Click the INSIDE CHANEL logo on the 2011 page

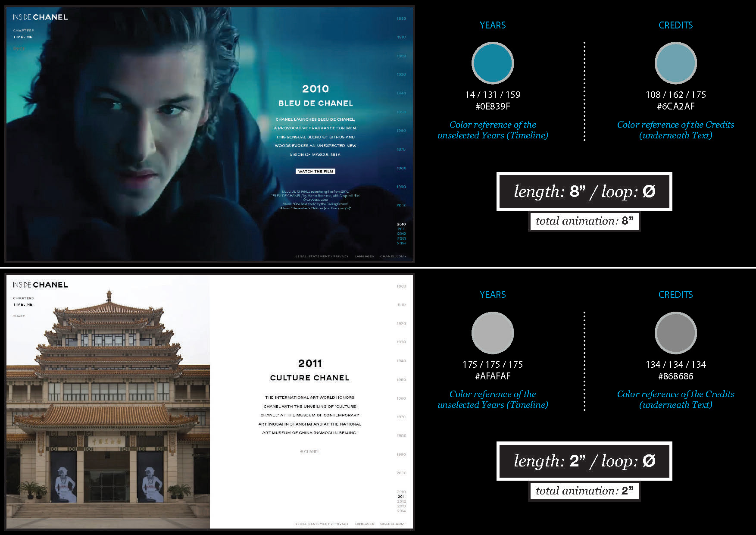pyautogui.click(x=40, y=285)
